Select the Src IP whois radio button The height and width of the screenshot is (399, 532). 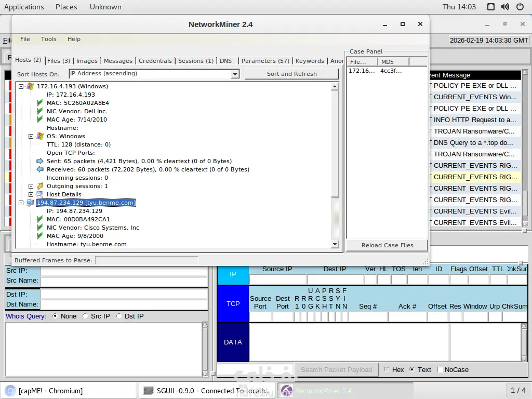pos(86,316)
